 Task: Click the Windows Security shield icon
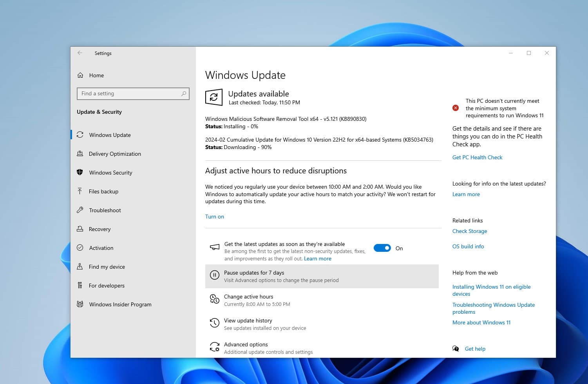click(80, 172)
